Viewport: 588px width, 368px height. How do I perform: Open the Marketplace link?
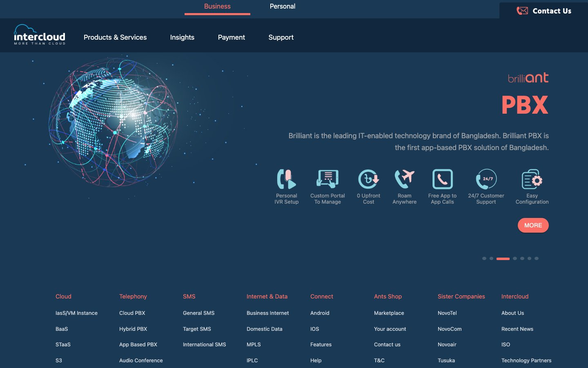pyautogui.click(x=389, y=313)
